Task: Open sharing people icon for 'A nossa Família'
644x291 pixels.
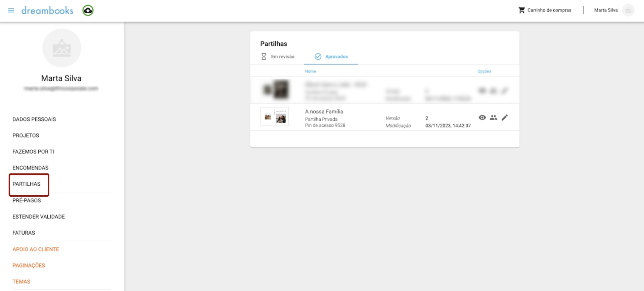Action: point(493,117)
